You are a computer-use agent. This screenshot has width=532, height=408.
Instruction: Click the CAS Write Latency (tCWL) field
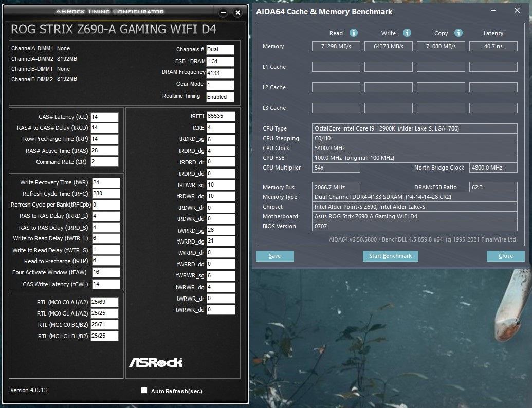tap(106, 284)
